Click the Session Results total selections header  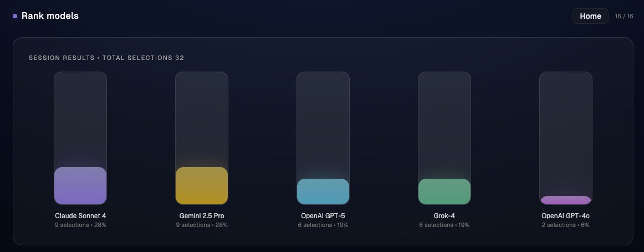[x=106, y=58]
